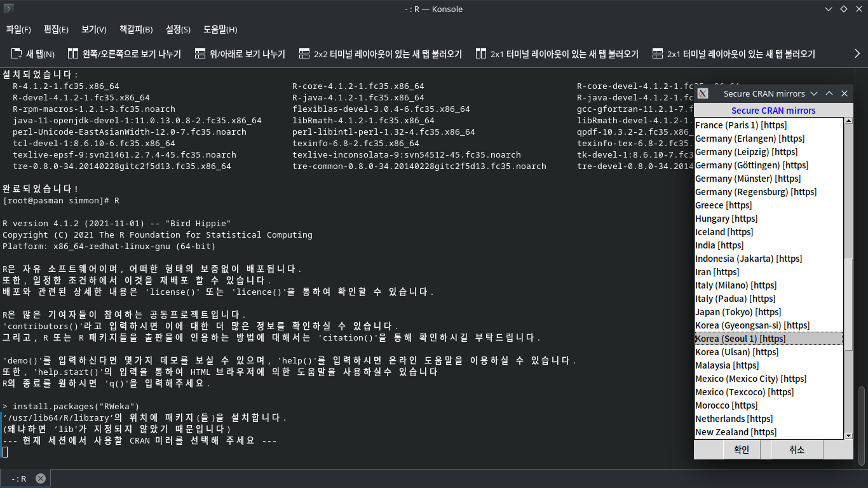Select Morocco [https] mirror
This screenshot has height=488, width=868.
(x=769, y=405)
